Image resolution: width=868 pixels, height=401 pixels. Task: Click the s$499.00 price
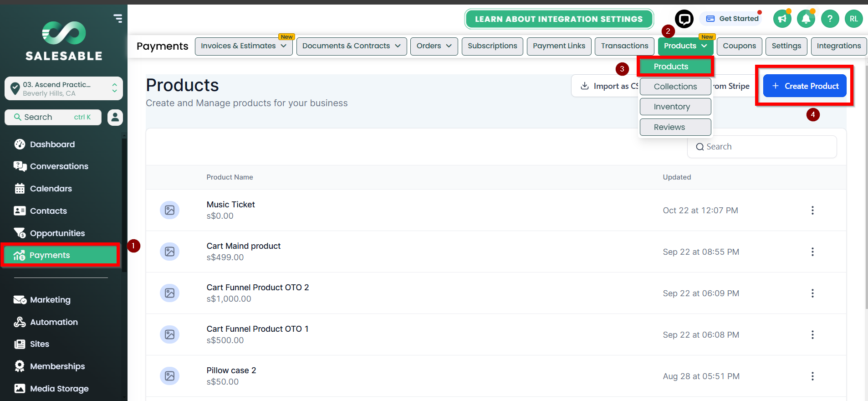pyautogui.click(x=225, y=257)
